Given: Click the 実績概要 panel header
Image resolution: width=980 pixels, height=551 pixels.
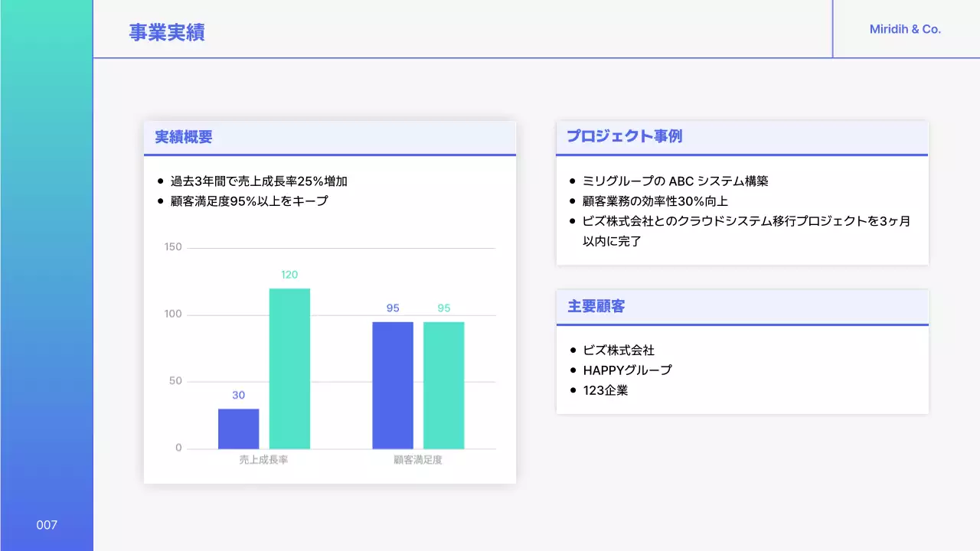Looking at the screenshot, I should pyautogui.click(x=184, y=137).
